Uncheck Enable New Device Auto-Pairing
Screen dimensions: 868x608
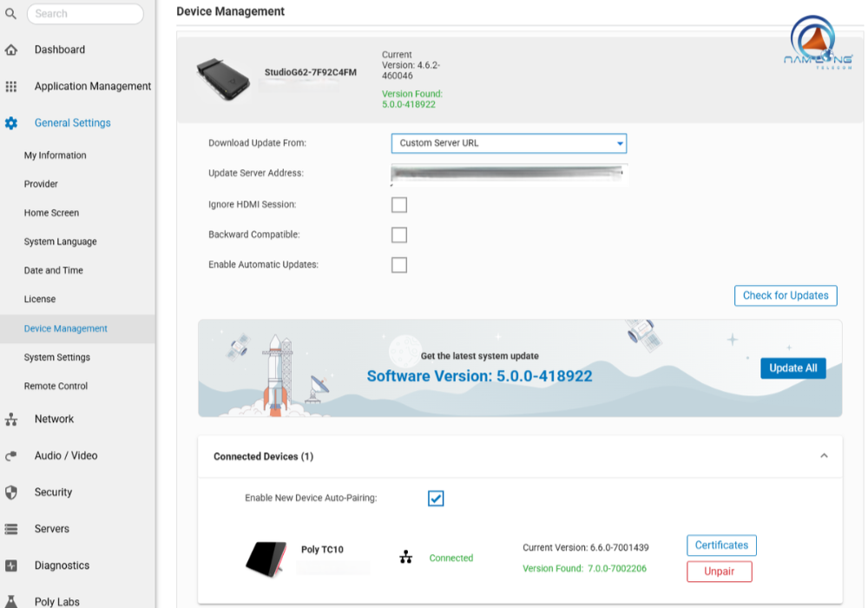point(436,499)
